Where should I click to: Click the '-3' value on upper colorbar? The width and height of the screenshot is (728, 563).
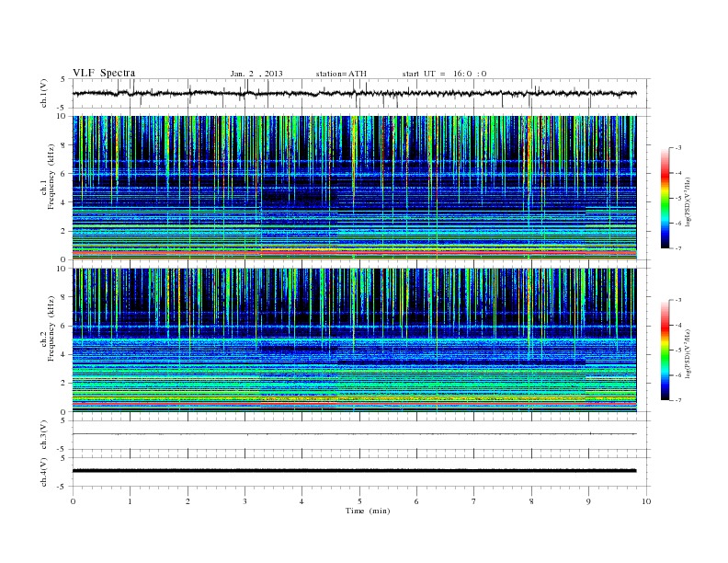(x=677, y=148)
